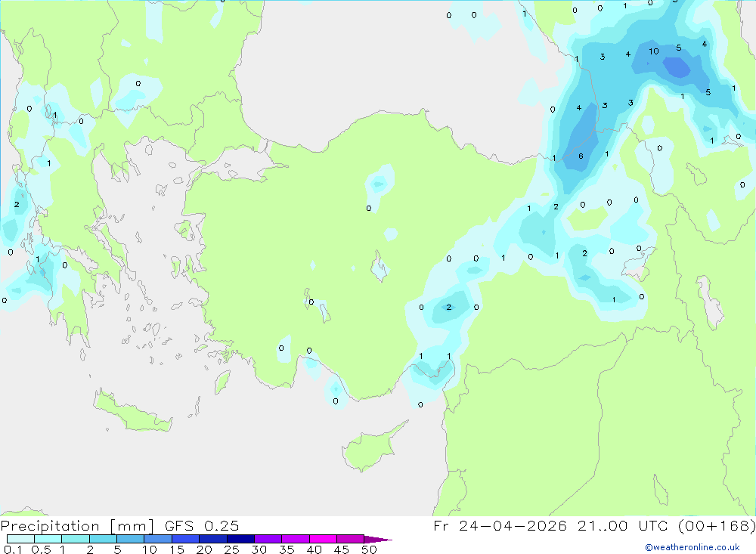Click the 20–25 mm legend swatch
This screenshot has width=756, height=554.
tap(213, 539)
